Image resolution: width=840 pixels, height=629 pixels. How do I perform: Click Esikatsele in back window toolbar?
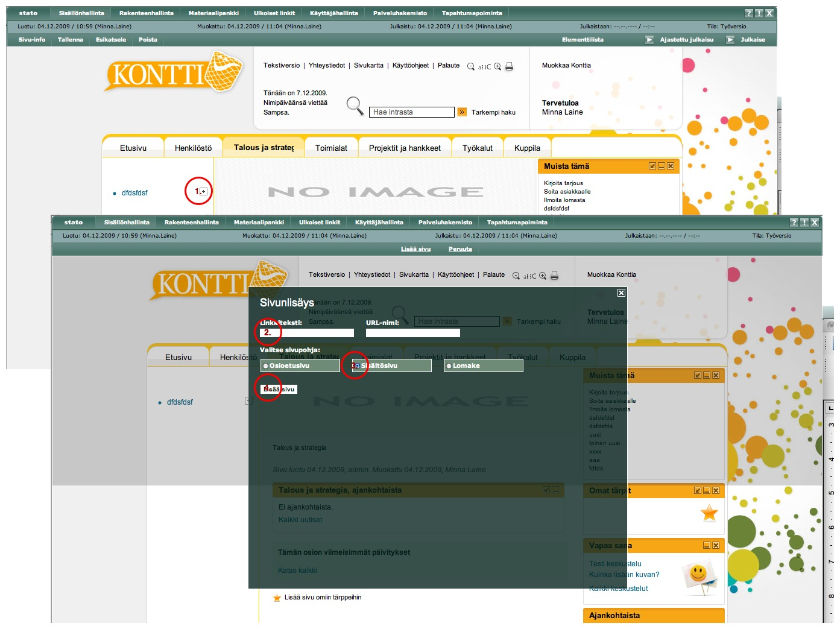point(111,40)
